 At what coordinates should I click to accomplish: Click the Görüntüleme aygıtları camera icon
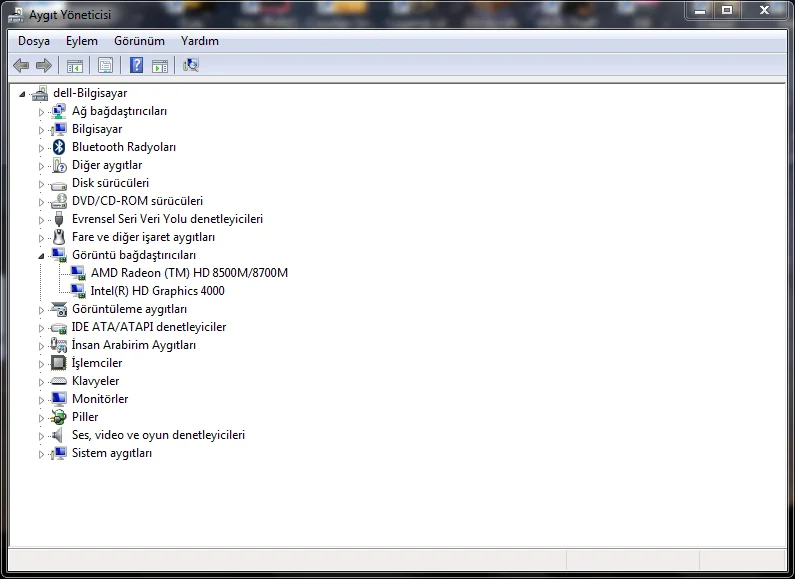pyautogui.click(x=59, y=309)
